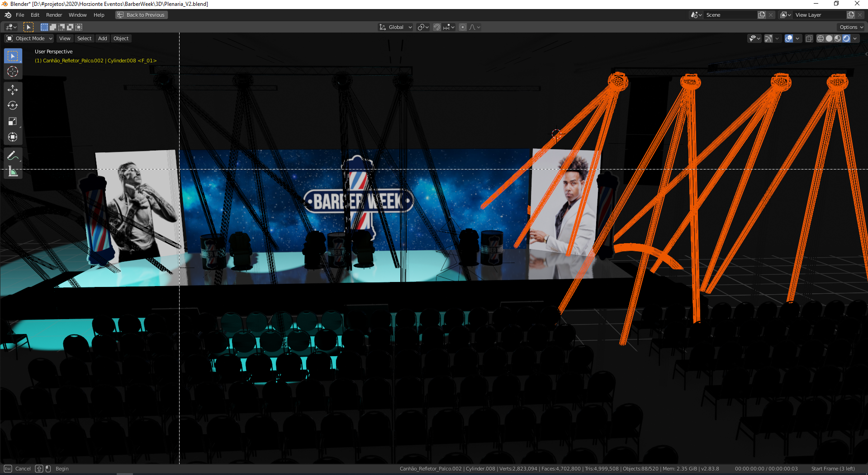Open the editor type dropdown
Viewport: 868px width, 475px height.
coord(11,27)
